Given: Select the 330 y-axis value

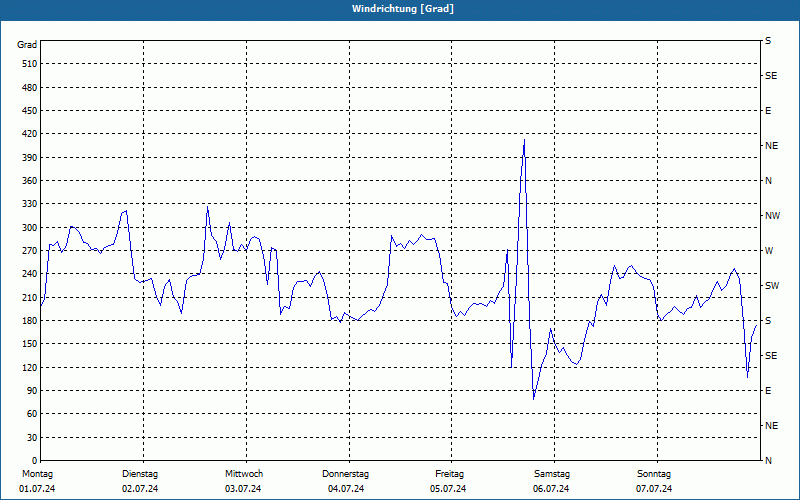Looking at the screenshot, I should pyautogui.click(x=30, y=204).
